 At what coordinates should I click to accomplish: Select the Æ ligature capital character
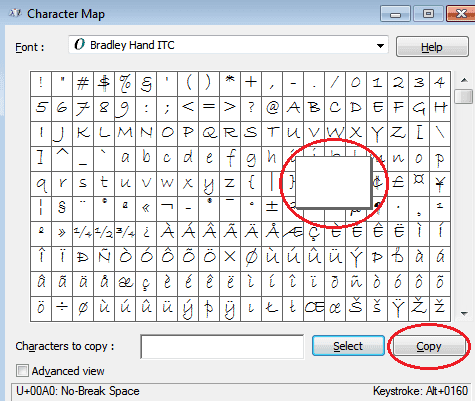(x=293, y=233)
